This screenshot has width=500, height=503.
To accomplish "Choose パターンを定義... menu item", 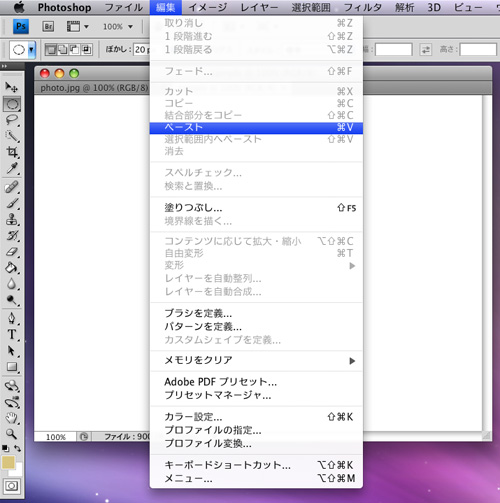I will pos(256,327).
